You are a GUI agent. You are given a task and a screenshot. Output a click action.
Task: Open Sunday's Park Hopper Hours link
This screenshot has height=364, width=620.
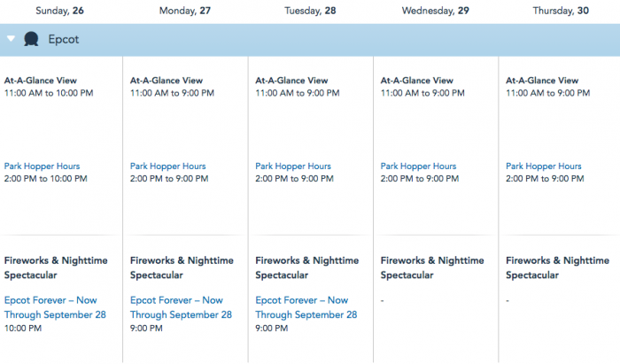(x=42, y=166)
